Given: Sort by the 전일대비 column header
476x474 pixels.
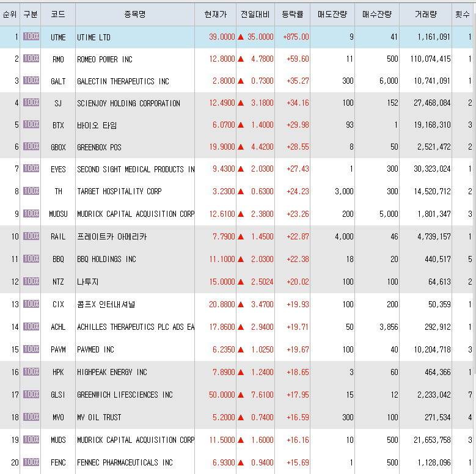Looking at the screenshot, I should (255, 14).
